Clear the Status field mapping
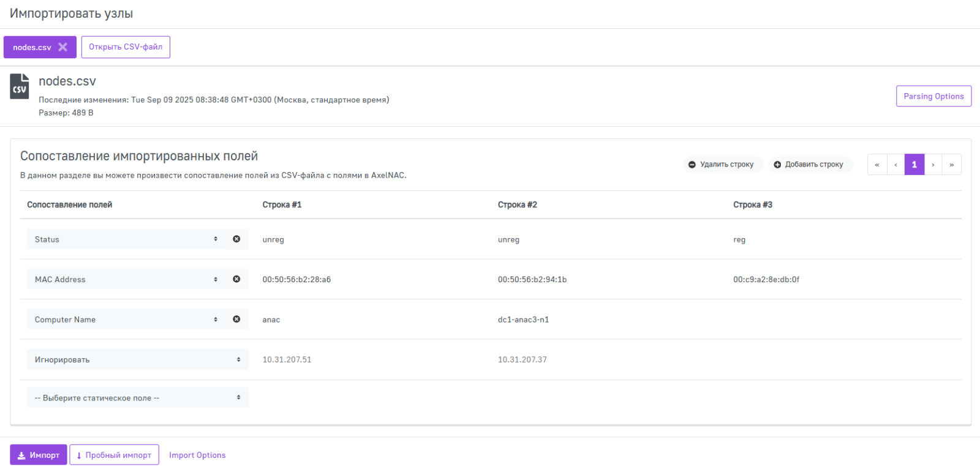This screenshot has width=980, height=472. (x=236, y=239)
